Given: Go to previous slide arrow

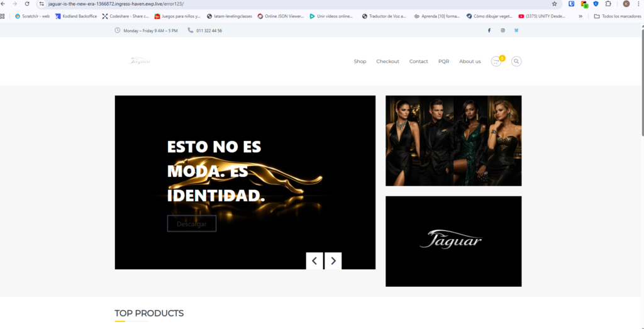Looking at the screenshot, I should (314, 261).
